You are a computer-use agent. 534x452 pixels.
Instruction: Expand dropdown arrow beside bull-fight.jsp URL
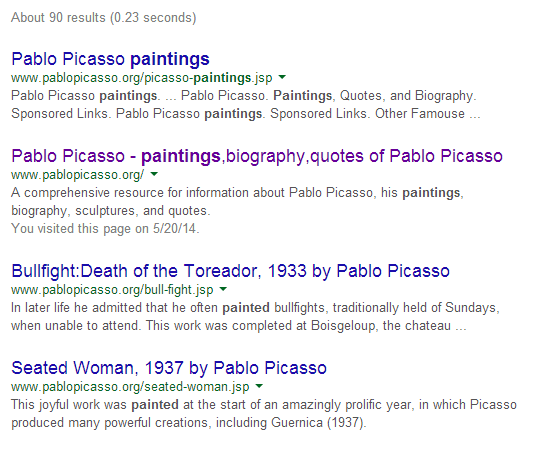(223, 289)
